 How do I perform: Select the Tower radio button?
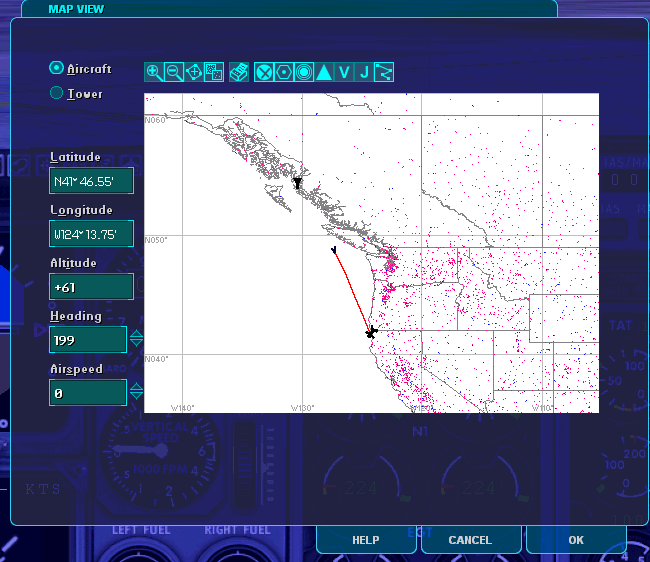point(56,93)
